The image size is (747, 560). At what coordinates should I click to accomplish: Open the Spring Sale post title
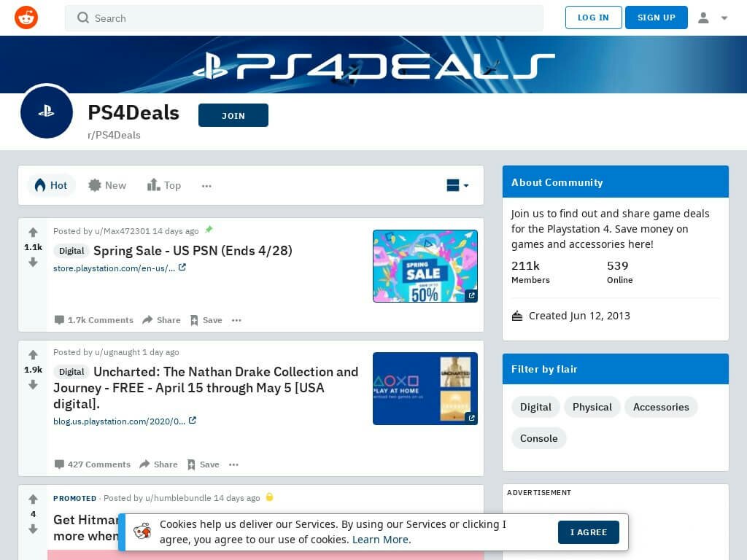point(193,251)
